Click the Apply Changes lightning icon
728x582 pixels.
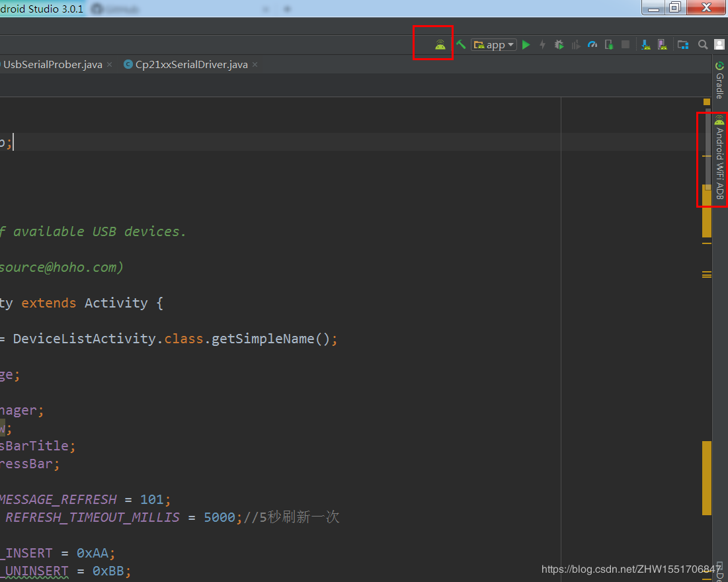[542, 44]
